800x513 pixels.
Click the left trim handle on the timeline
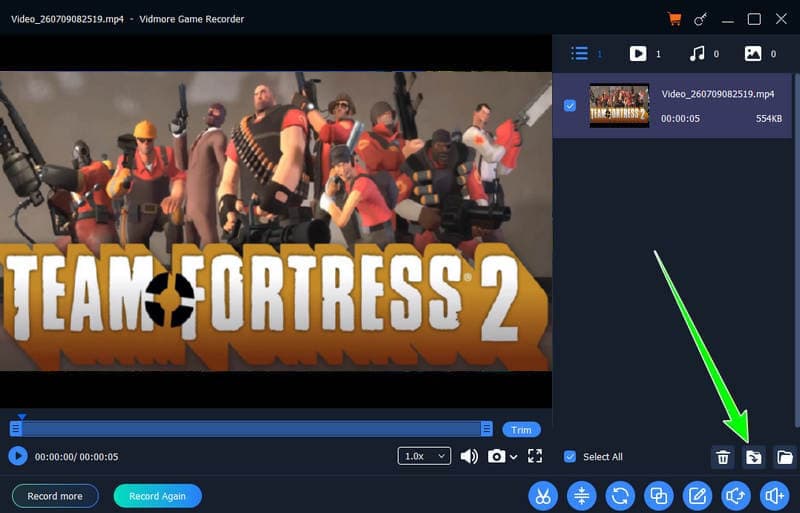click(x=16, y=428)
